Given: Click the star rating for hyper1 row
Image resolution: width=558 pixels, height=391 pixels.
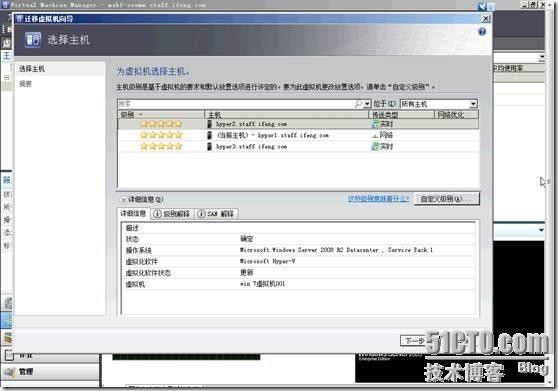Looking at the screenshot, I should [x=161, y=135].
